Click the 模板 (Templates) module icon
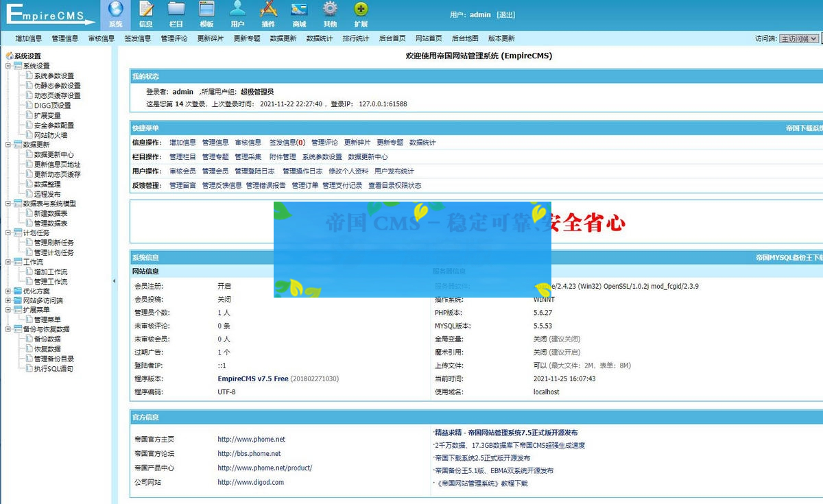823x504 pixels. pos(206,14)
